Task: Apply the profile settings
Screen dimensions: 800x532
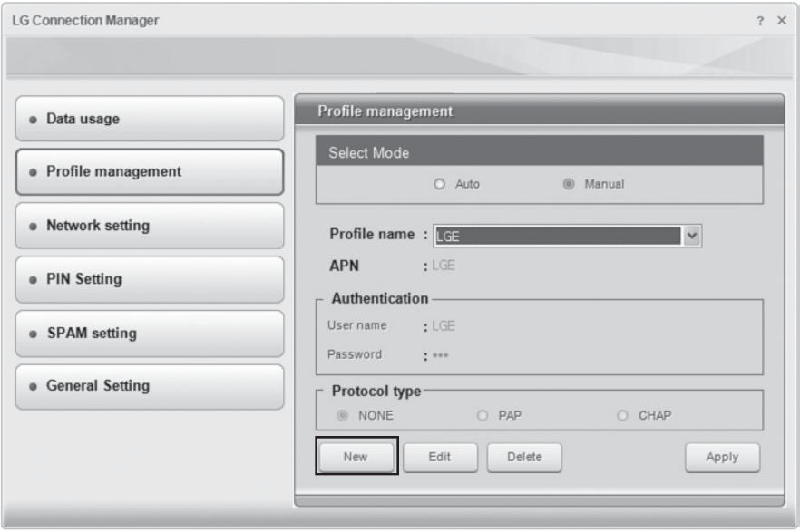Action: [722, 457]
